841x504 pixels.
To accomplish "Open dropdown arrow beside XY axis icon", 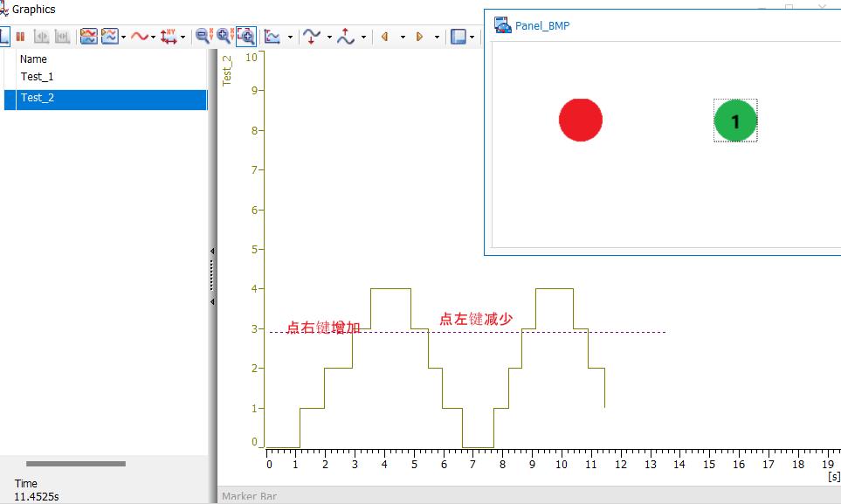I will [183, 37].
